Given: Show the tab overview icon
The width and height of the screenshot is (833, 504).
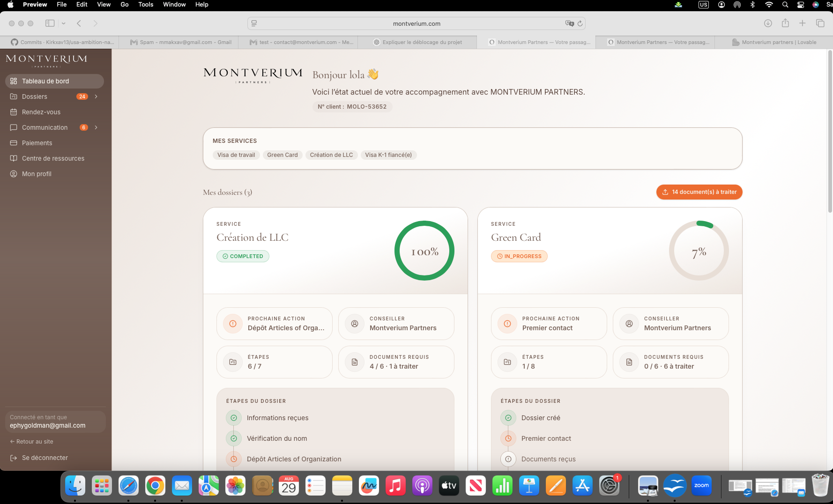Looking at the screenshot, I should coord(820,23).
